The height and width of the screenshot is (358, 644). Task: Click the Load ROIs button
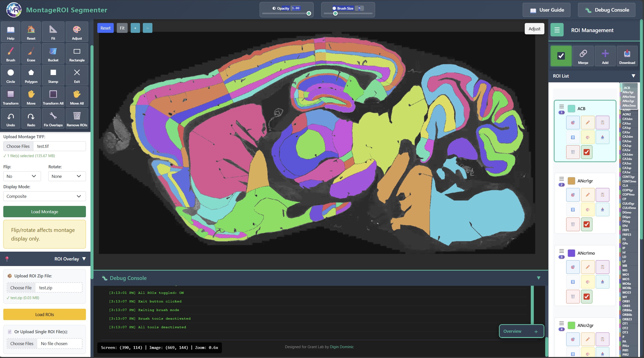(44, 315)
